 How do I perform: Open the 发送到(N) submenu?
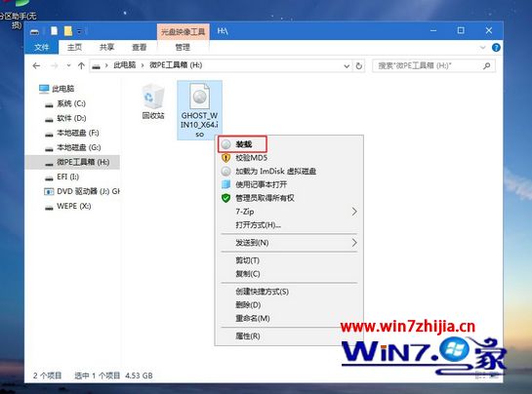click(x=289, y=243)
